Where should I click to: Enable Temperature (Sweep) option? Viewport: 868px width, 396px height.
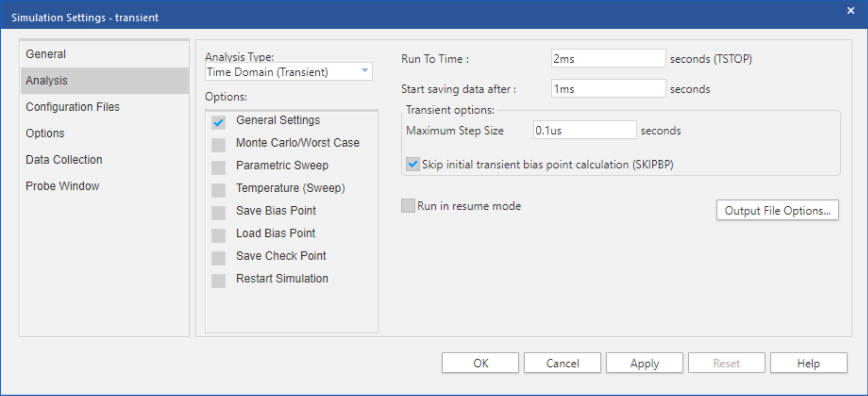tap(218, 190)
